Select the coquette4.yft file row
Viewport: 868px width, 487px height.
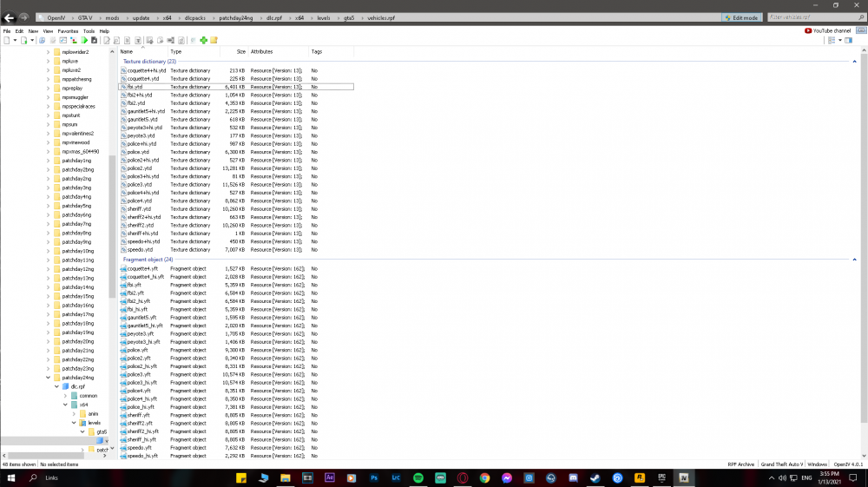click(236, 268)
